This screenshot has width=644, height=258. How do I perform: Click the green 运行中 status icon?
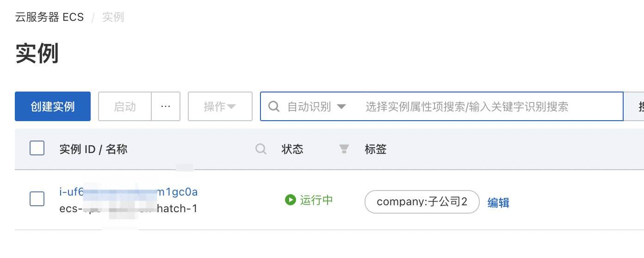tap(291, 200)
